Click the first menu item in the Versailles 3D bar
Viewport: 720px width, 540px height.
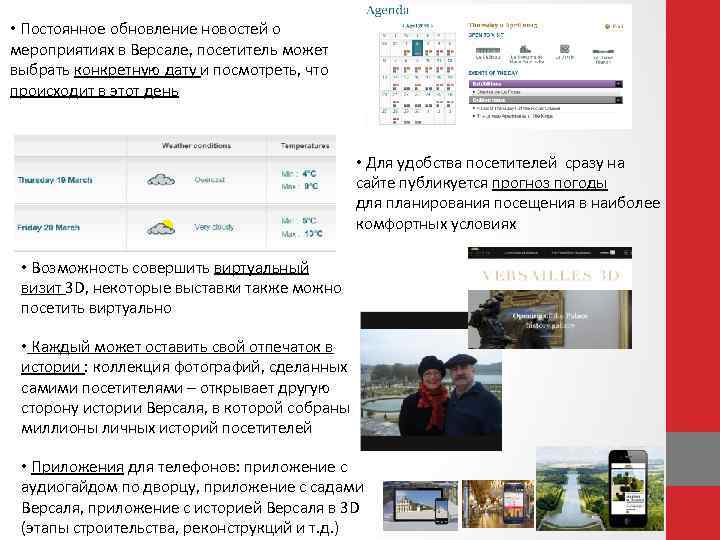521,253
